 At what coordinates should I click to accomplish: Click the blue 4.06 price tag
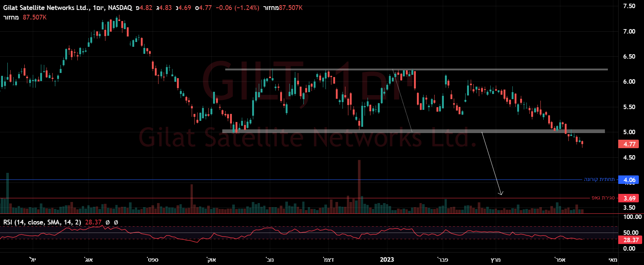629,180
